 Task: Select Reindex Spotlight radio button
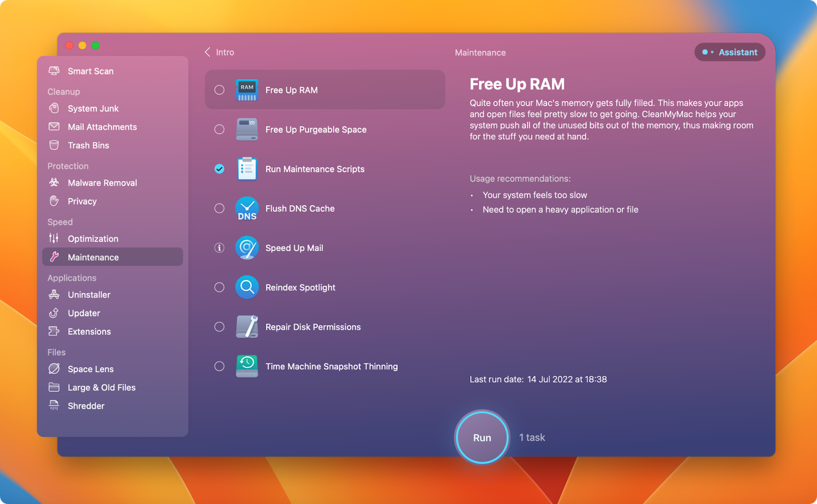point(219,287)
